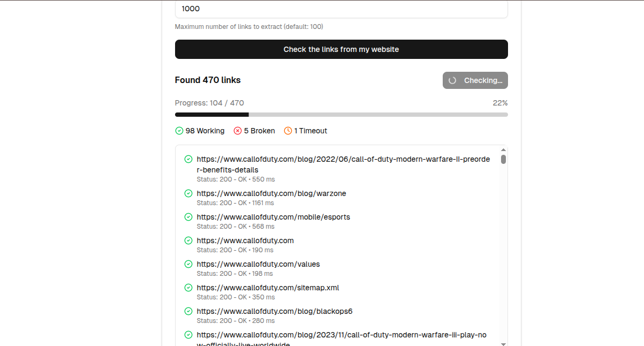Screen dimensions: 644x346
Task: Click the max links input showing 1000
Action: point(341,9)
